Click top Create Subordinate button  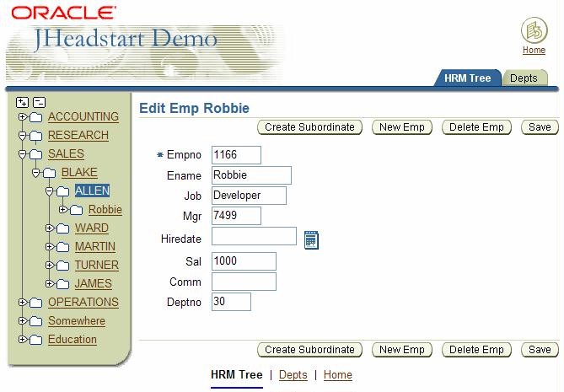(309, 127)
